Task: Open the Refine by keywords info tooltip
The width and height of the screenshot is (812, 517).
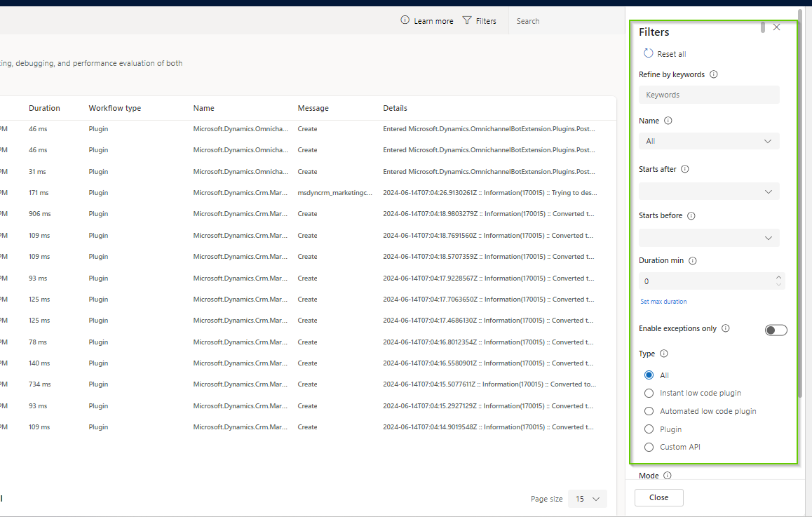Action: 714,74
